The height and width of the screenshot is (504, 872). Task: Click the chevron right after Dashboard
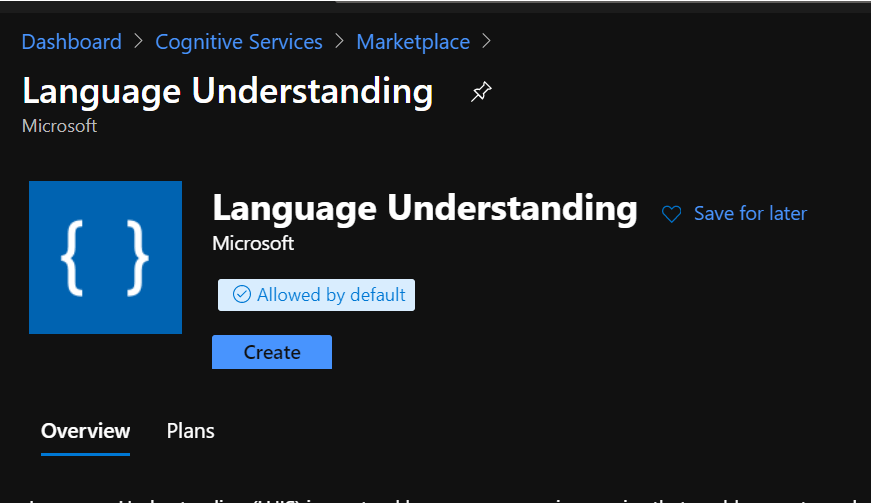coord(138,42)
